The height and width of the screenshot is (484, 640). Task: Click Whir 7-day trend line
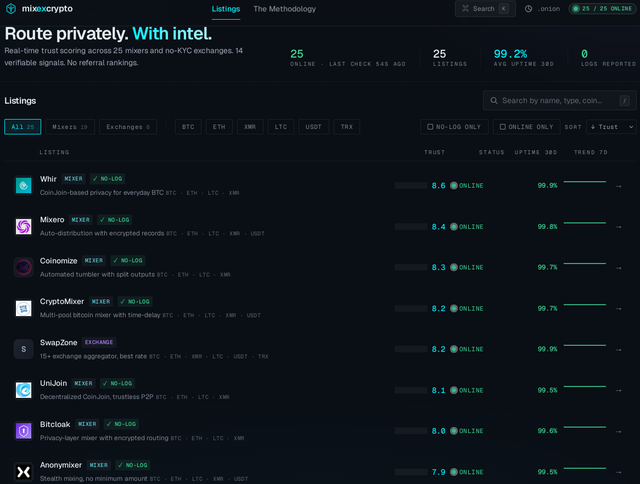(584, 182)
